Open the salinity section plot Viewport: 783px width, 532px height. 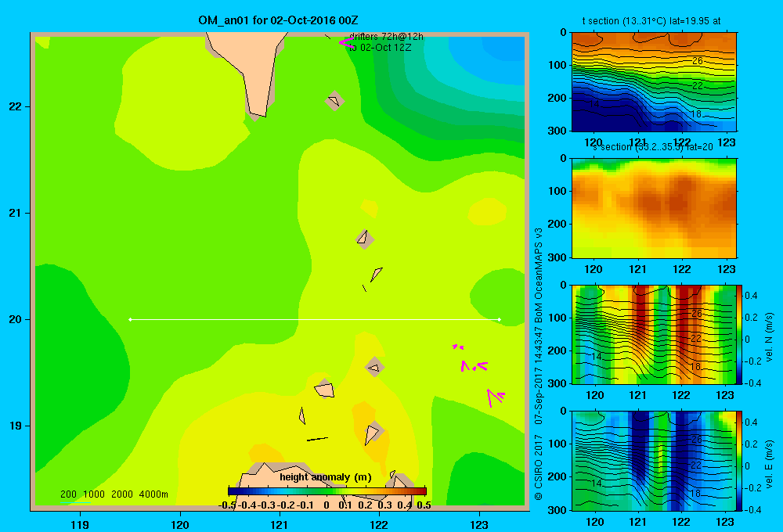tap(654, 208)
